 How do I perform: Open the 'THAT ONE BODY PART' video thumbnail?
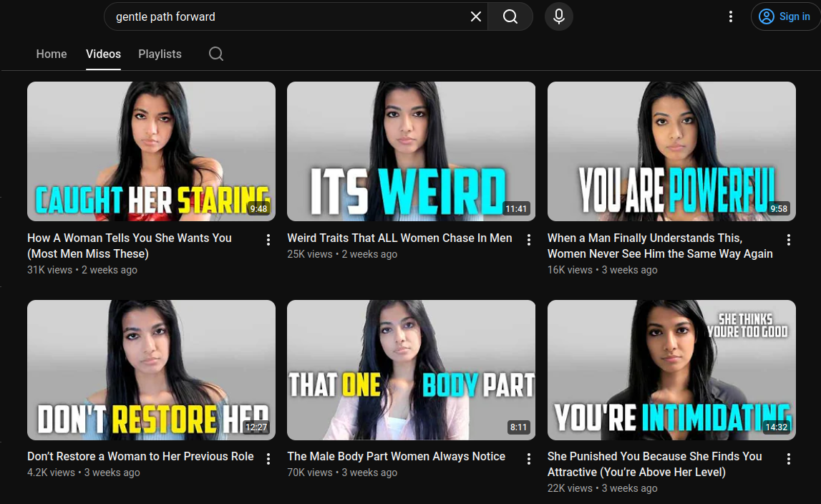(411, 370)
